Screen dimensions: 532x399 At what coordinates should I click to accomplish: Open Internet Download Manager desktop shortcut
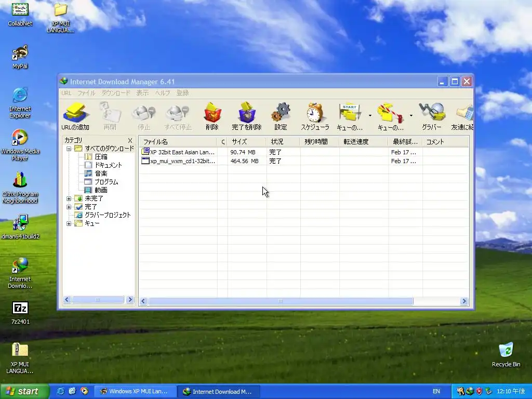[x=20, y=273]
